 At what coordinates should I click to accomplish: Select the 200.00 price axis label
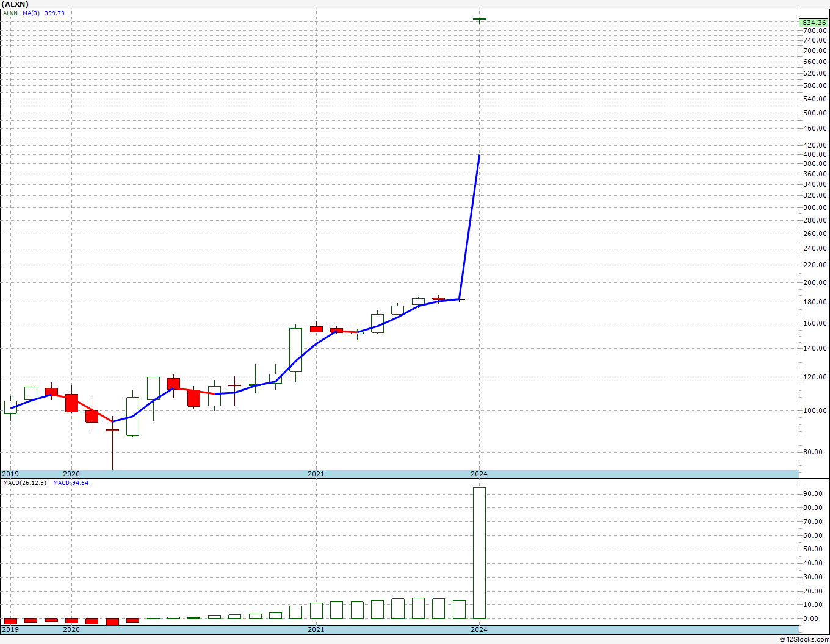click(815, 282)
